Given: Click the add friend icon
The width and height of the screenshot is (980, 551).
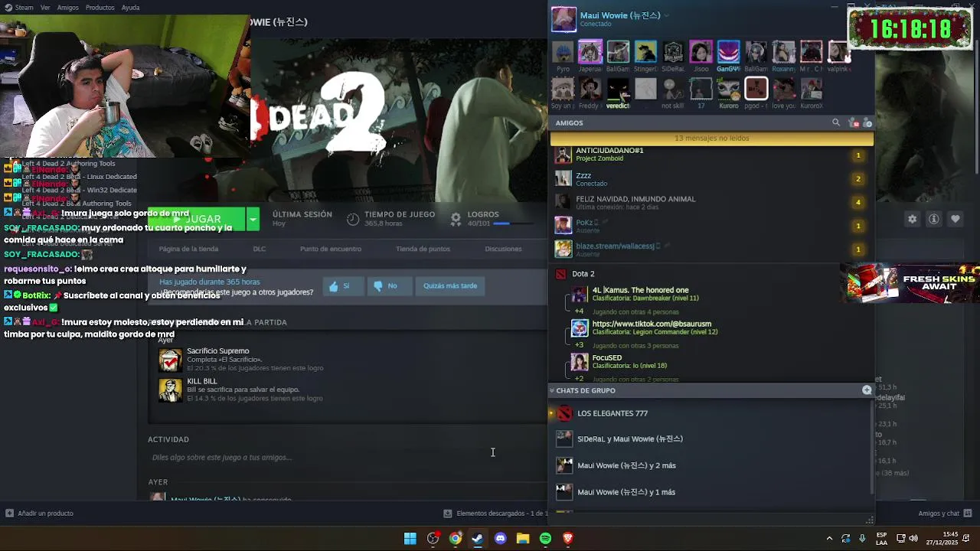Looking at the screenshot, I should click(867, 122).
